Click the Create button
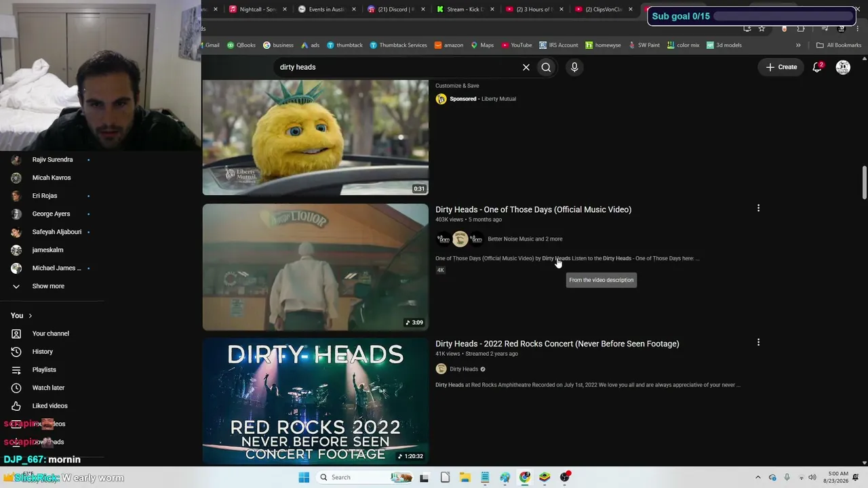This screenshot has width=868, height=488. pyautogui.click(x=781, y=67)
